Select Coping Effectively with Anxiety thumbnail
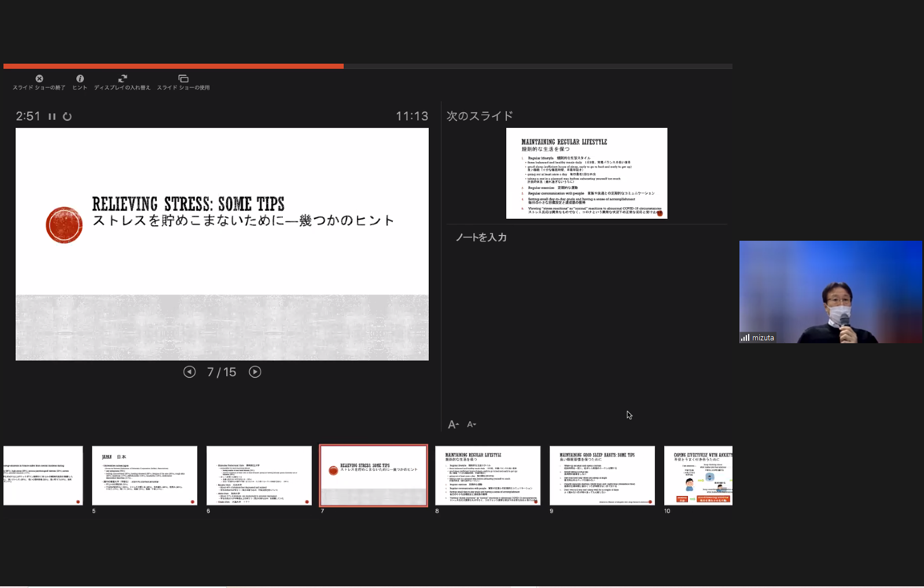This screenshot has height=588, width=924. (698, 475)
